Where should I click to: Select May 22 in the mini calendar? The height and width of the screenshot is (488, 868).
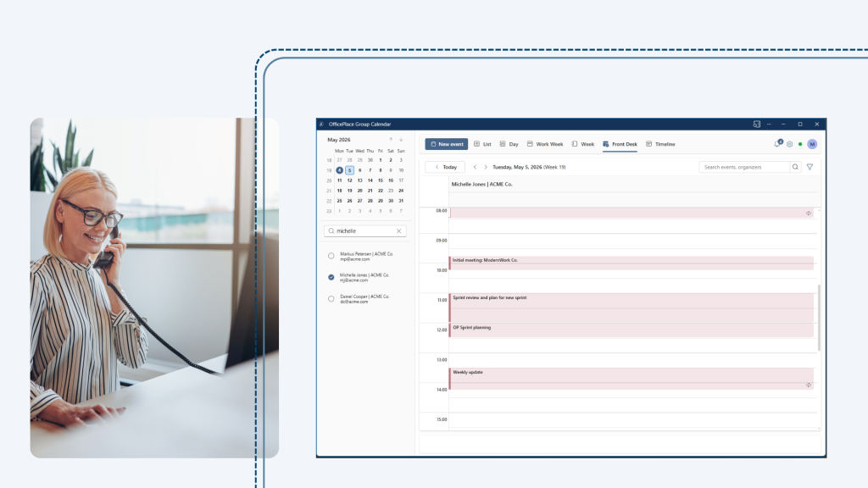click(381, 191)
